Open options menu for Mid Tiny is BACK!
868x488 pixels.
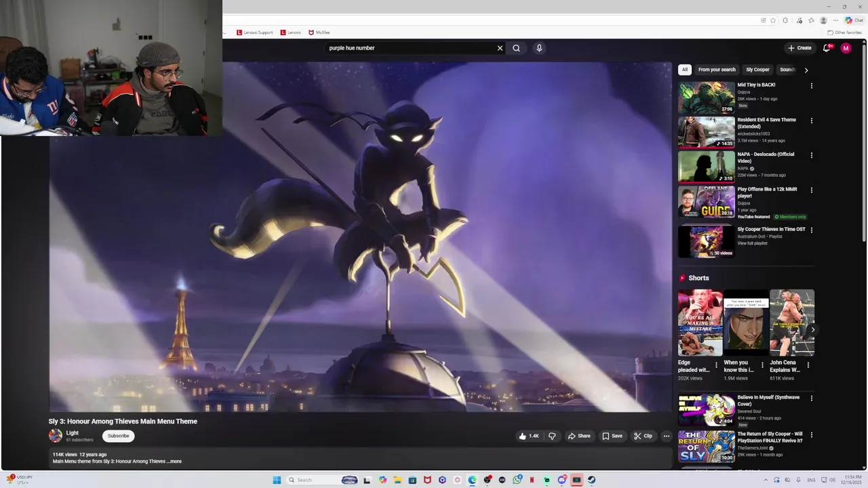tap(811, 86)
